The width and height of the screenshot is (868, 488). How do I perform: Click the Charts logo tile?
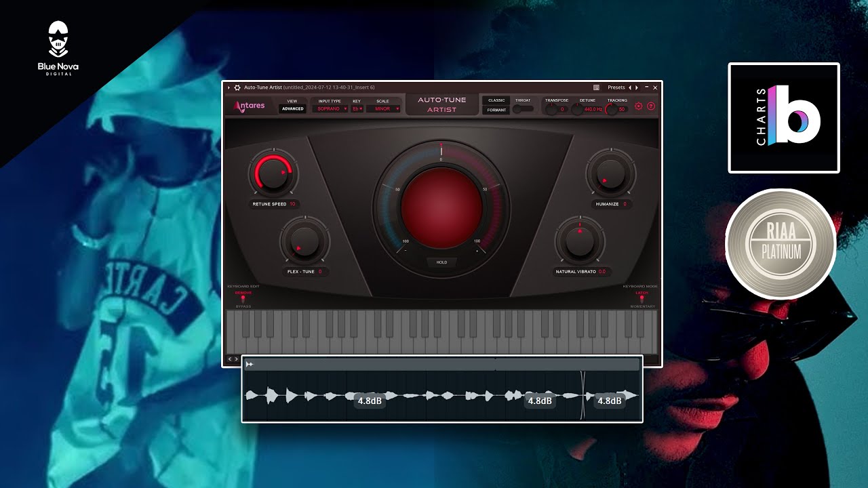point(784,118)
